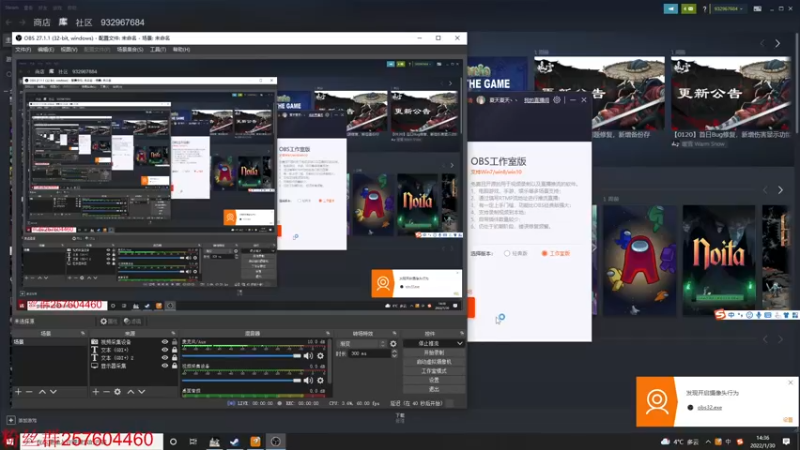
Task: Click the user avatar in streaming helper window
Action: point(481,100)
